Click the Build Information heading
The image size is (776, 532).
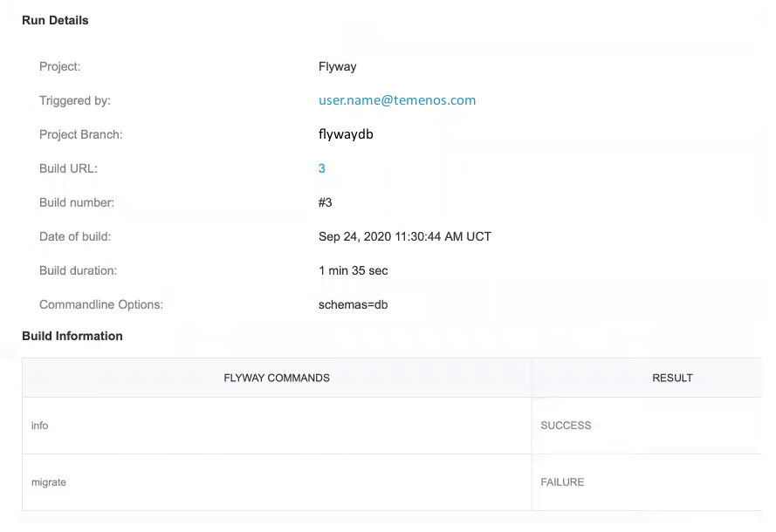[72, 336]
